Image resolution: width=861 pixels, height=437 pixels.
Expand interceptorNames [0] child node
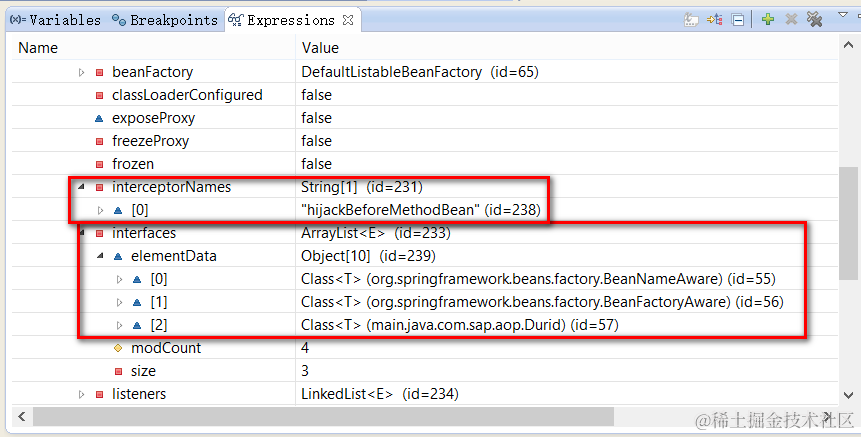pos(100,210)
